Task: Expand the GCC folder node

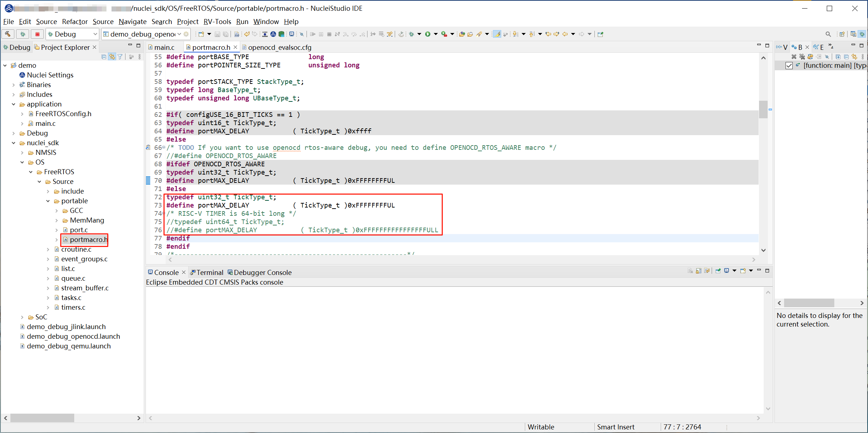Action: (x=57, y=210)
